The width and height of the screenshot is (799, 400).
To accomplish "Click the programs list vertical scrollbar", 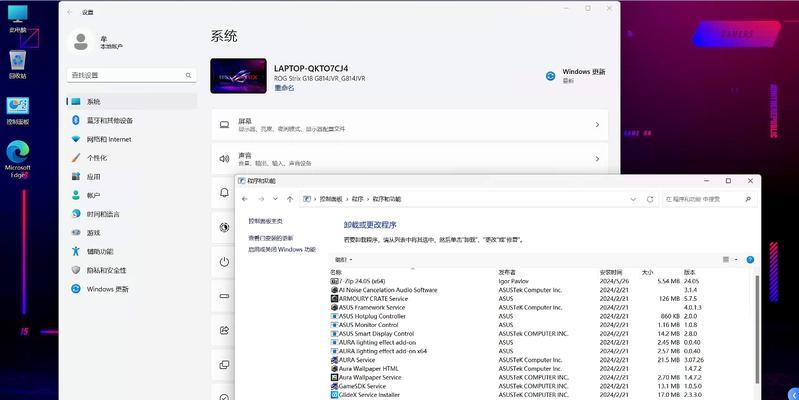I will (x=756, y=329).
